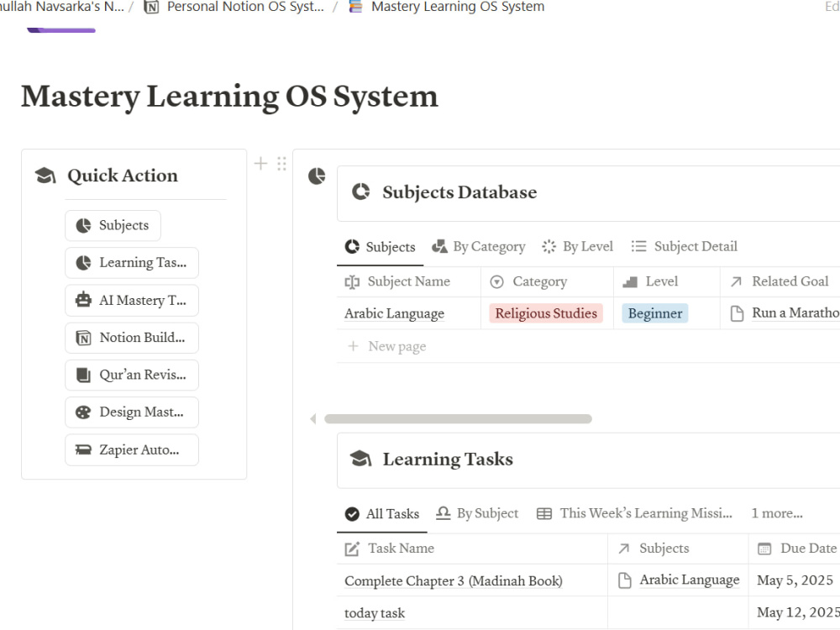
Task: Open the Qur'an Revis... quick action
Action: point(132,375)
